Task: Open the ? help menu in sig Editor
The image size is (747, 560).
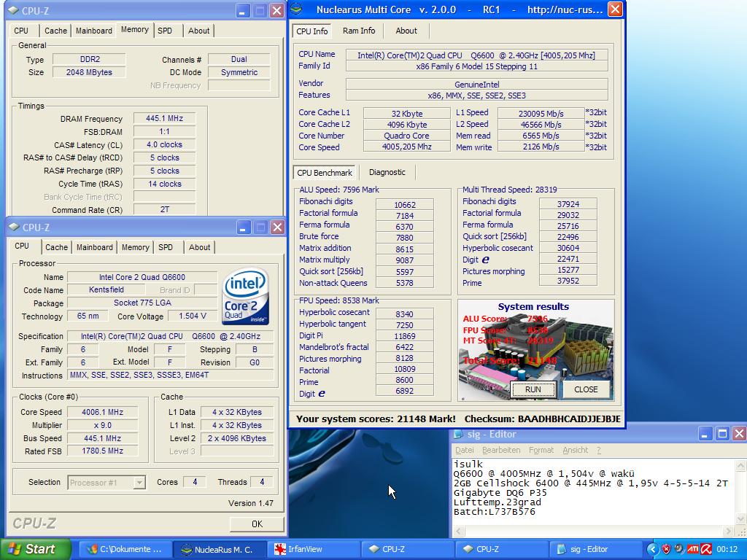Action: pyautogui.click(x=599, y=450)
